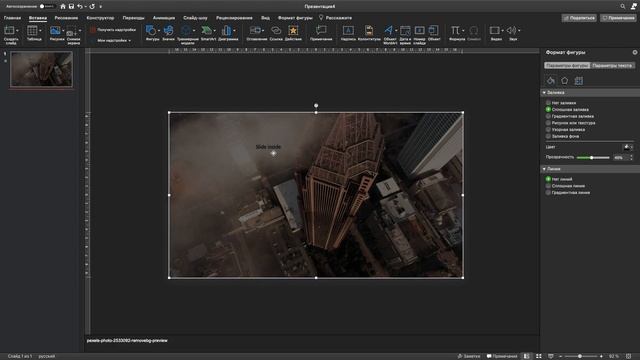Redo the last action
Screen dimensions: 640x360
coord(92,7)
